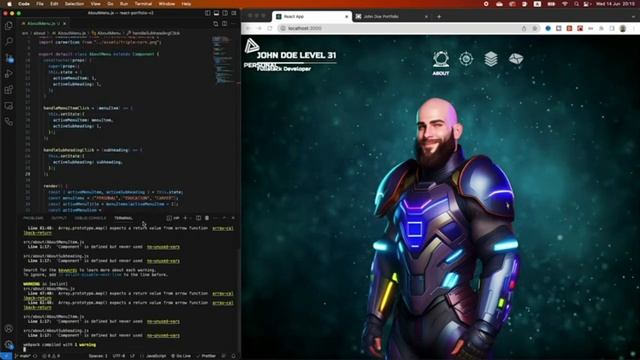This screenshot has height=360, width=640.
Task: Open Customize Layout in VS Code title bar
Action: tap(234, 13)
